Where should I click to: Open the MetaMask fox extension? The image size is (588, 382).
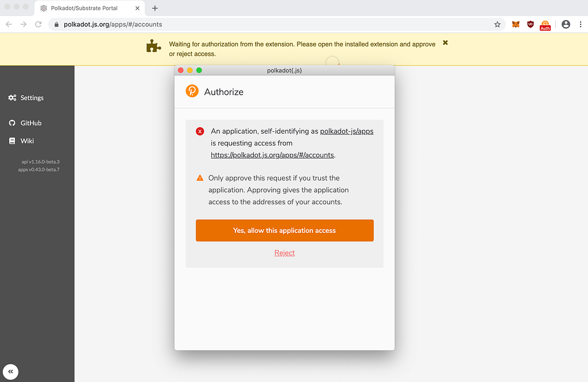tap(516, 24)
